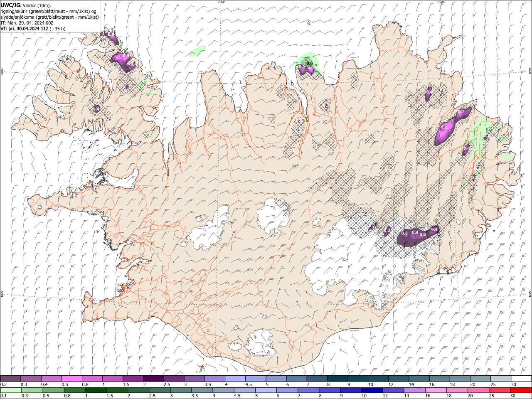Click the dark plum 0.2 snow legend swatch

coord(11,379)
